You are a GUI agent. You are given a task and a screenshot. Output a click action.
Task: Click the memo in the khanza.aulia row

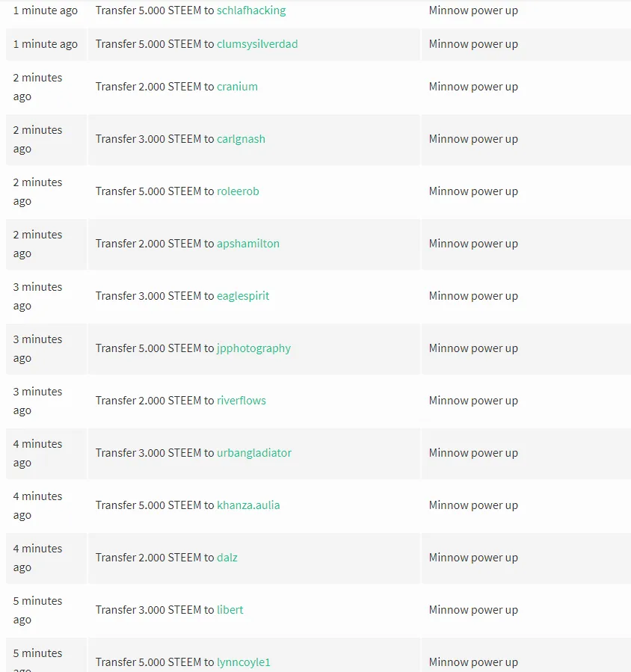pyautogui.click(x=473, y=505)
